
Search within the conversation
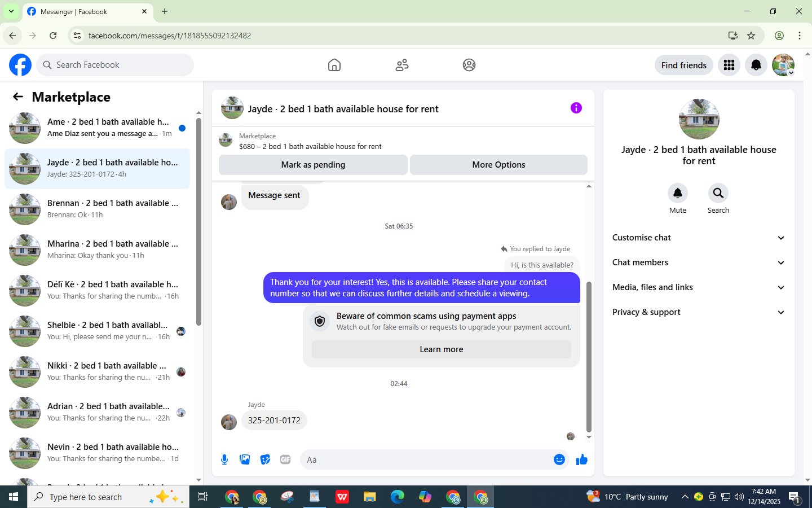718,193
